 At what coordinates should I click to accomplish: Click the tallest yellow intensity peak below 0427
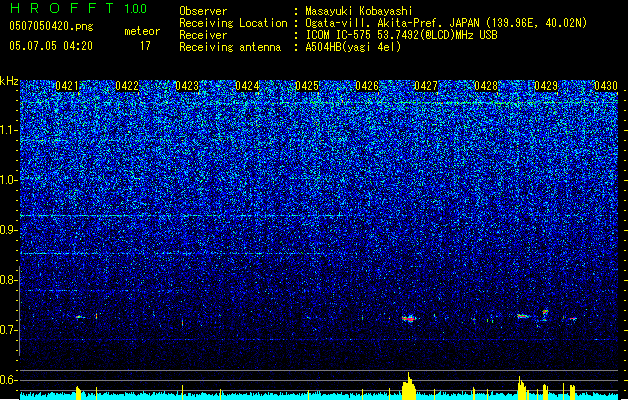pos(409,386)
